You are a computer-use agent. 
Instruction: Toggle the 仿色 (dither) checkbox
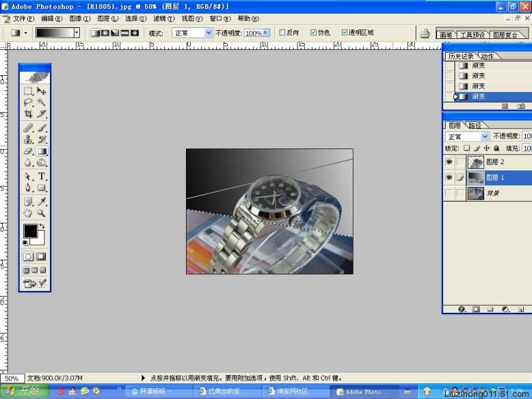pyautogui.click(x=313, y=33)
